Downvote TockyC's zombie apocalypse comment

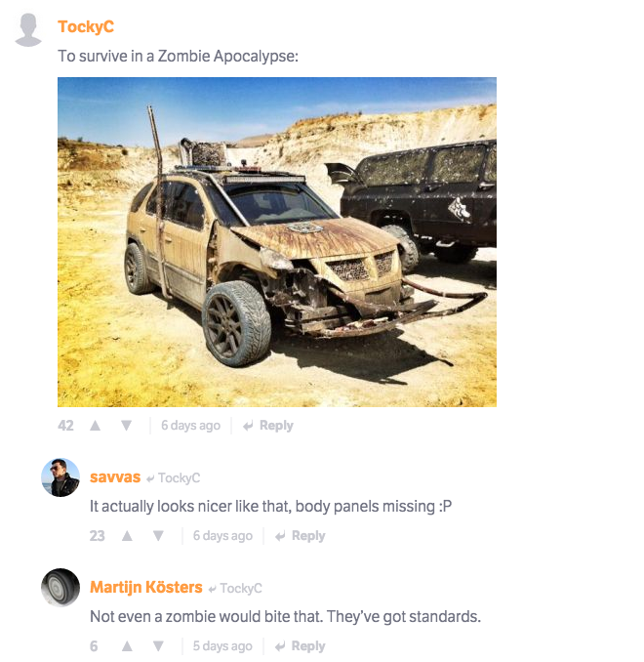pyautogui.click(x=126, y=425)
